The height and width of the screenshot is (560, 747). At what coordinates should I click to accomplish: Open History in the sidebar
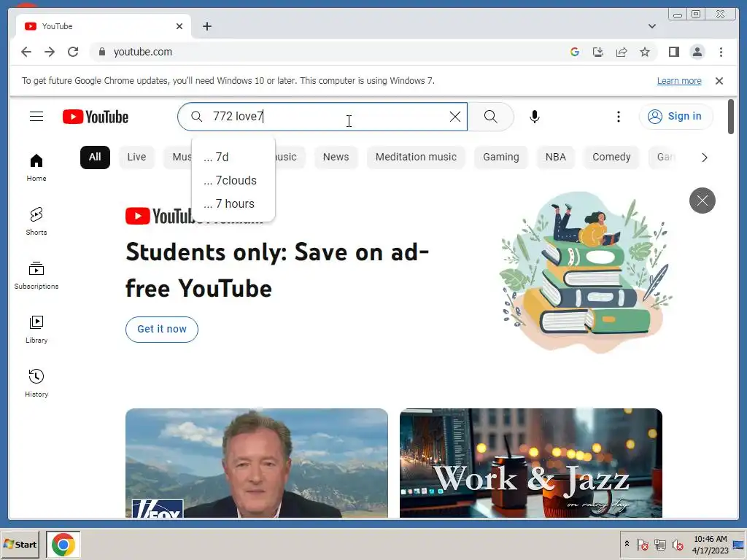point(36,384)
